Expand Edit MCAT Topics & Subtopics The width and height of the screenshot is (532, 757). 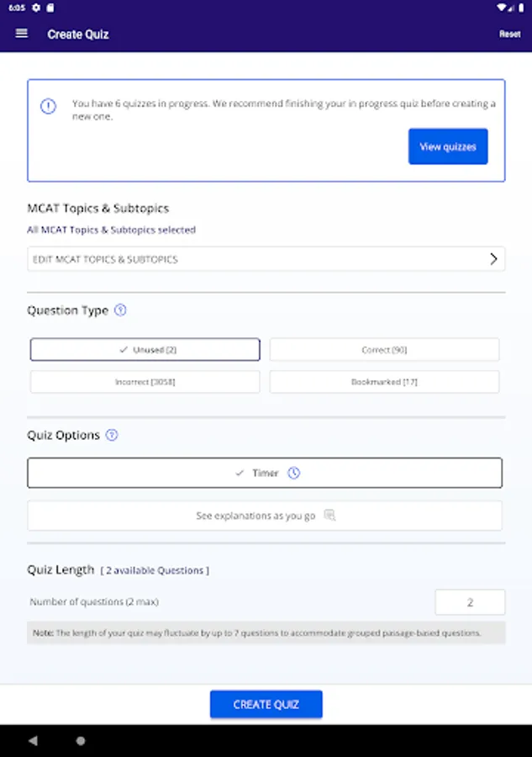[252, 259]
